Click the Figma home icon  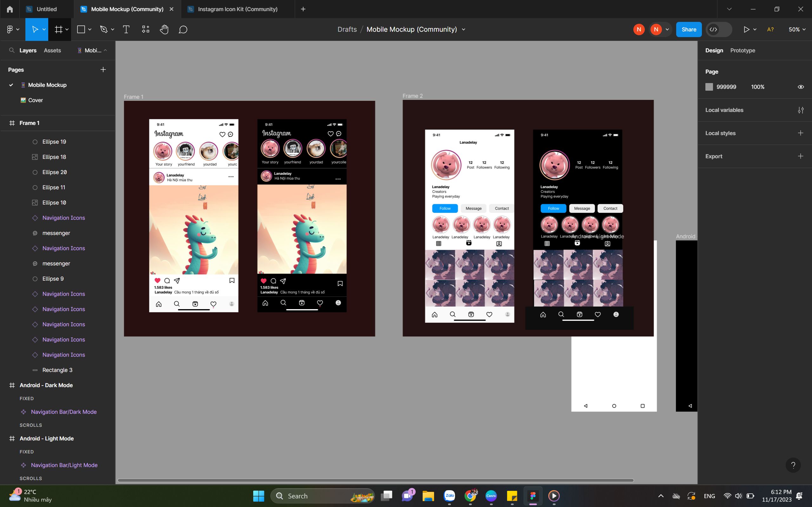pos(10,9)
